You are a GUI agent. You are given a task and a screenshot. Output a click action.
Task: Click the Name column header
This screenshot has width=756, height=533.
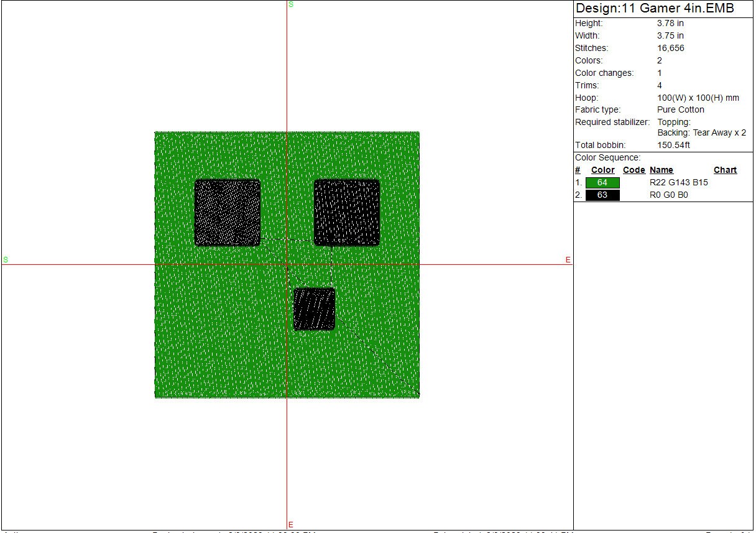[x=661, y=170]
